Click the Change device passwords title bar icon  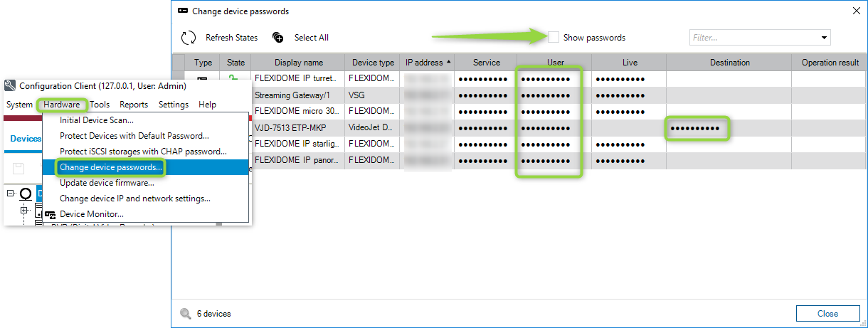coord(183,11)
